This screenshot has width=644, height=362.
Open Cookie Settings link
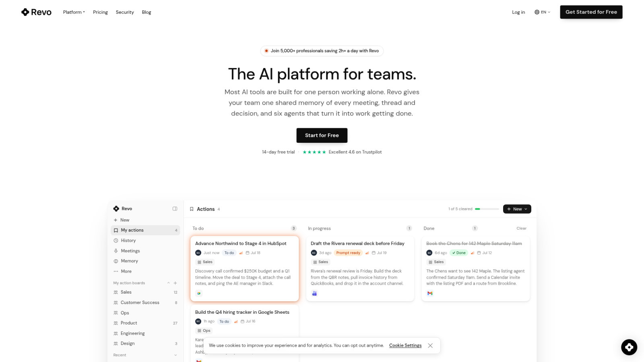[x=405, y=346]
